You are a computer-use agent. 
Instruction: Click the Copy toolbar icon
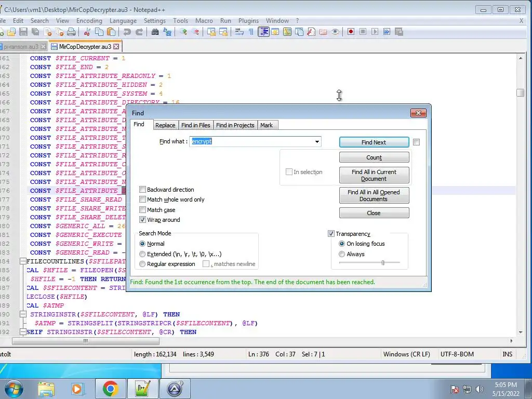coord(99,32)
